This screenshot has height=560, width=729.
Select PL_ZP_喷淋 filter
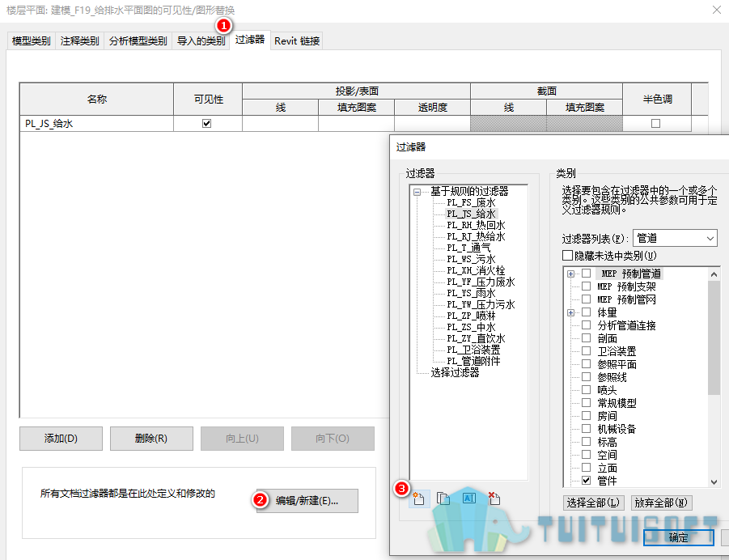click(x=471, y=316)
